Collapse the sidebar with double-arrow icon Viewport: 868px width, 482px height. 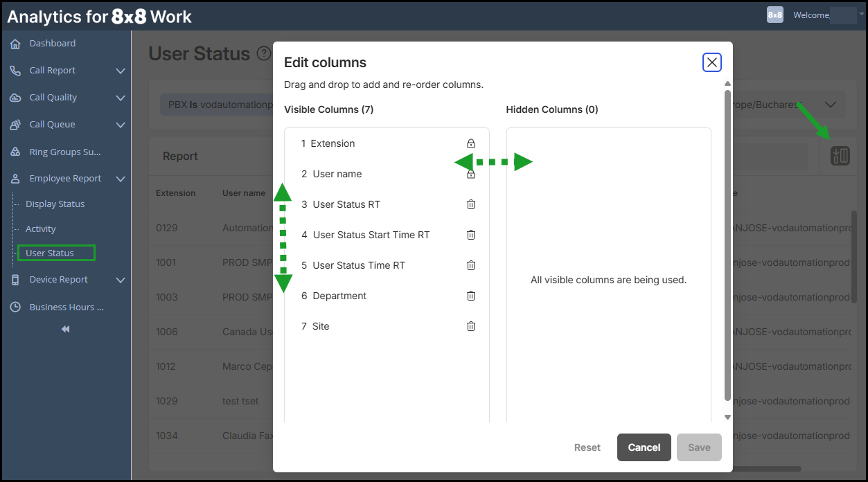65,330
